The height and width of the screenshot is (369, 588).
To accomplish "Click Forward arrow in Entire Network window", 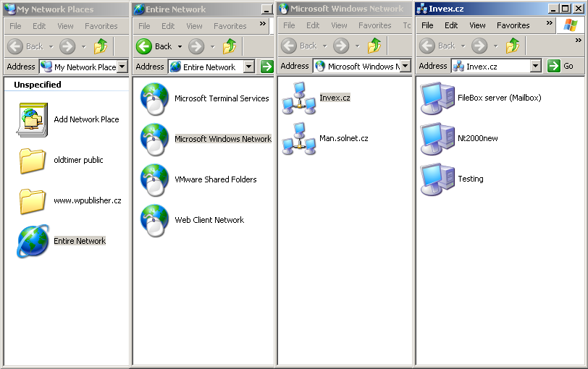I will [x=196, y=46].
